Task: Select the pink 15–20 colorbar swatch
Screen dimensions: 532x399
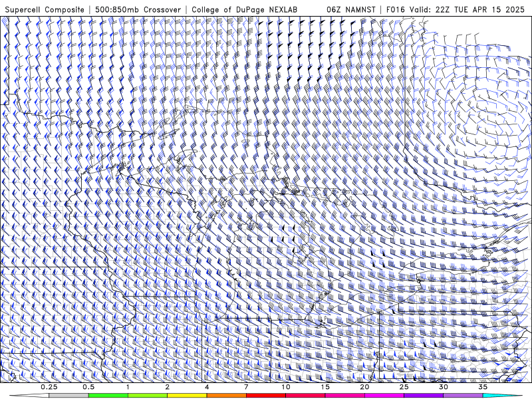Action: (x=344, y=396)
